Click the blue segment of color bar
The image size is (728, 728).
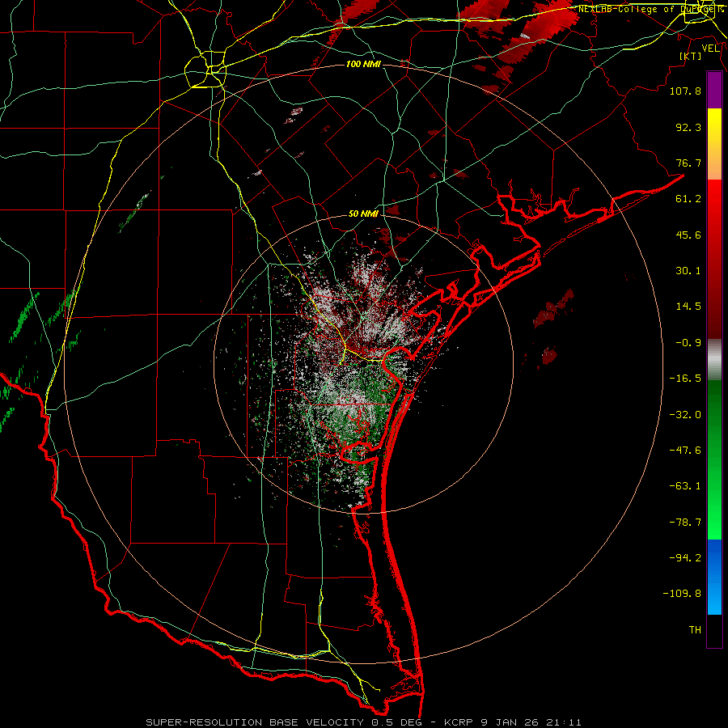714,577
